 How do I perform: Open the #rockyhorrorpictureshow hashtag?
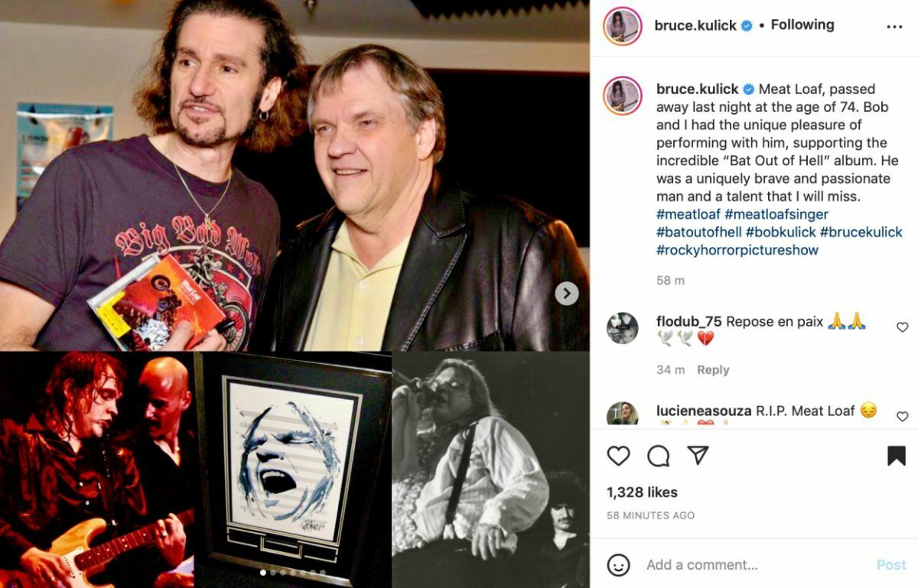(x=737, y=250)
